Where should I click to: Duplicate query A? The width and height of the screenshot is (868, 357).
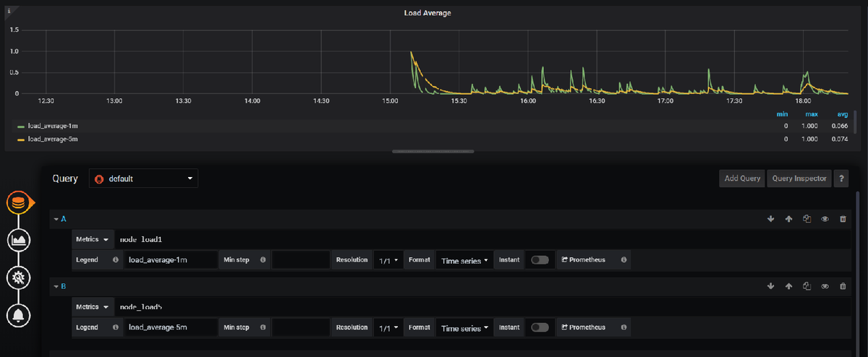point(807,219)
